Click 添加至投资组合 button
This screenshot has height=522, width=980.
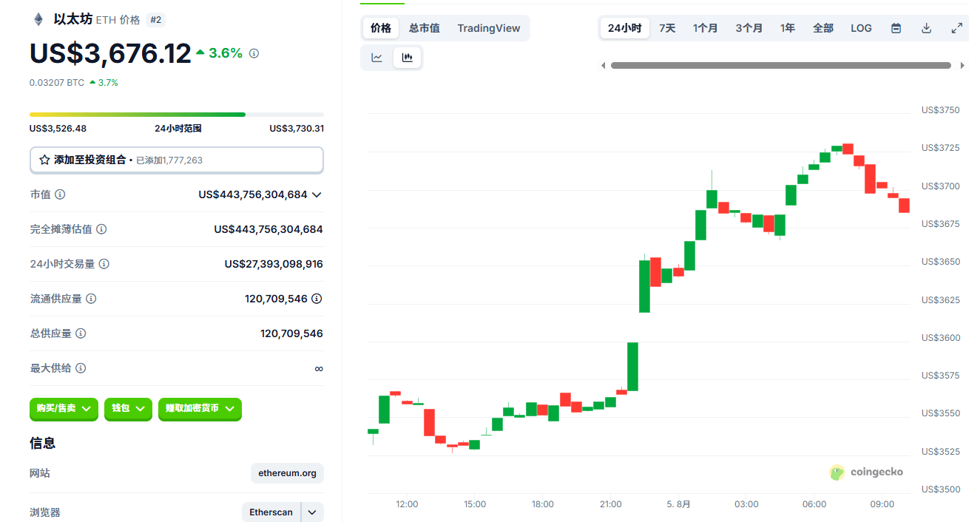pyautogui.click(x=177, y=160)
